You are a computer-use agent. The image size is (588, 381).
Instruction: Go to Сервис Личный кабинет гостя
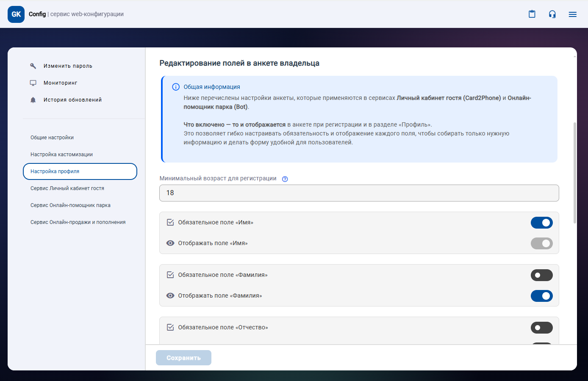[x=67, y=188]
